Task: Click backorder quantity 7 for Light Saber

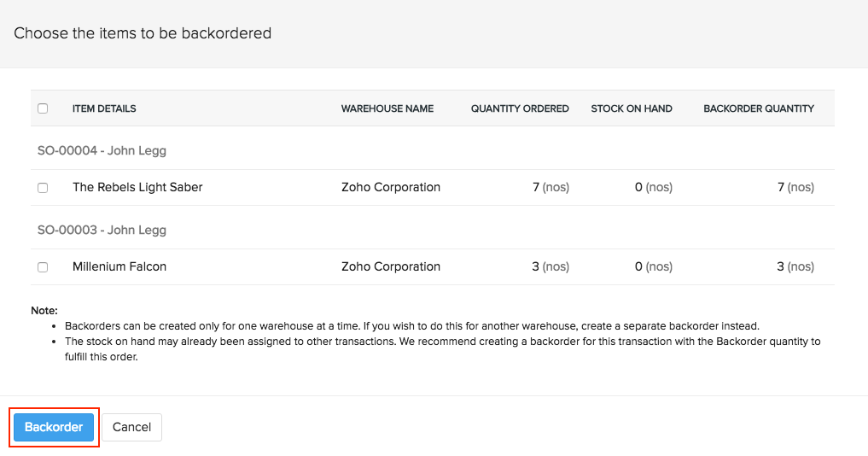Action: (795, 187)
